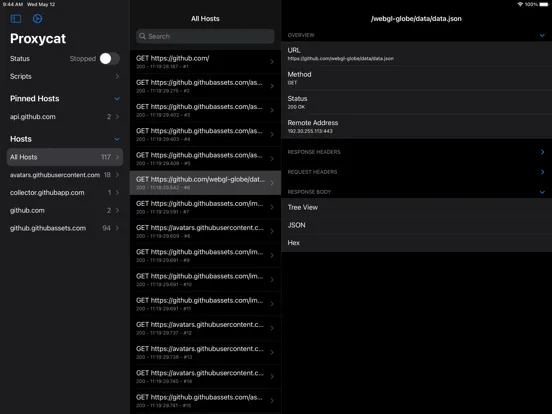Click the Method row showing GET

coord(417,78)
